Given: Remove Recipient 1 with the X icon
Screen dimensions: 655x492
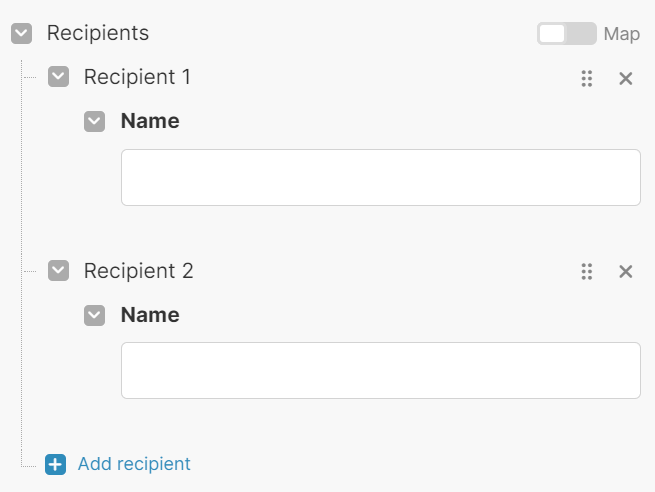Looking at the screenshot, I should click(x=626, y=78).
